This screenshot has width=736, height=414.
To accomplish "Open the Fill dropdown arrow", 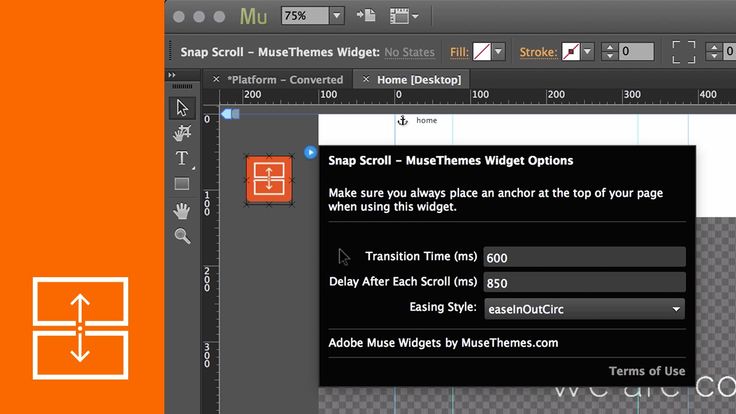I will 498,52.
